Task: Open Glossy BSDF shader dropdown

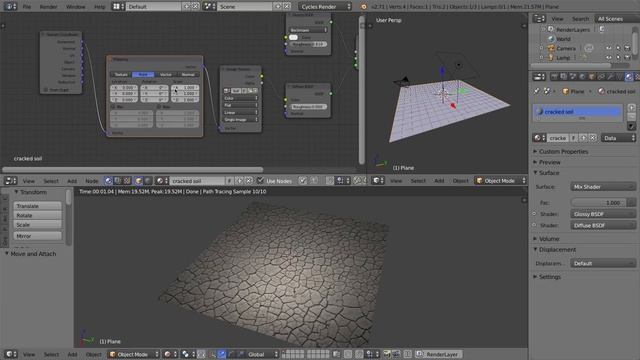Action: pos(603,214)
